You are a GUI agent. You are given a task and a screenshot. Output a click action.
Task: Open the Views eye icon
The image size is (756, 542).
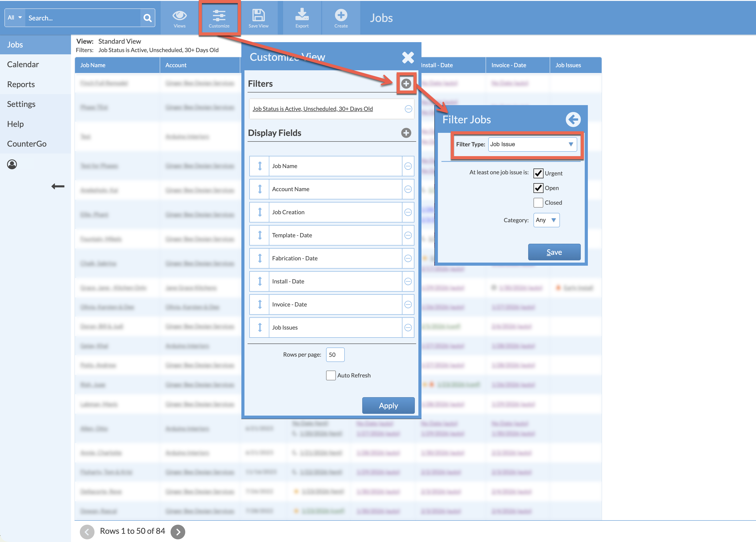(x=179, y=18)
